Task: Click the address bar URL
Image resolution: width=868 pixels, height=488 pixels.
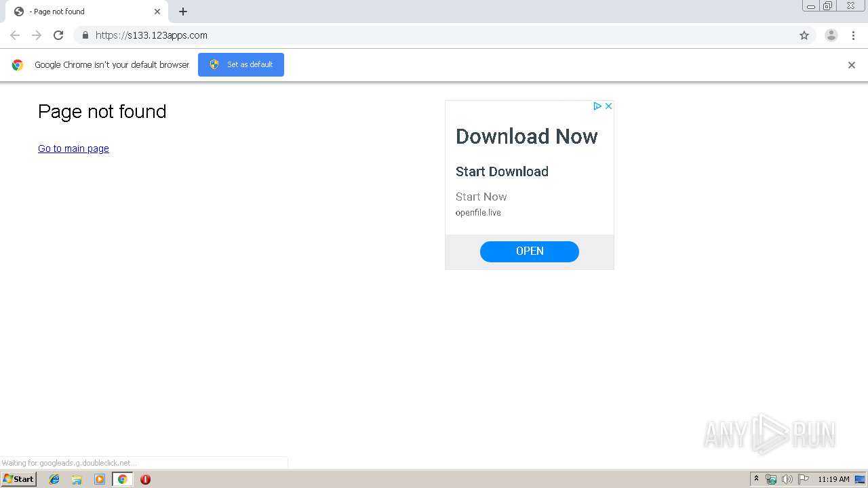Action: tap(151, 35)
